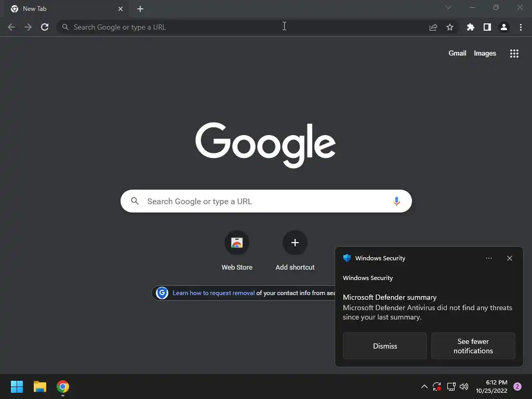Click the sync status tray icon
532x399 pixels.
[x=436, y=387]
